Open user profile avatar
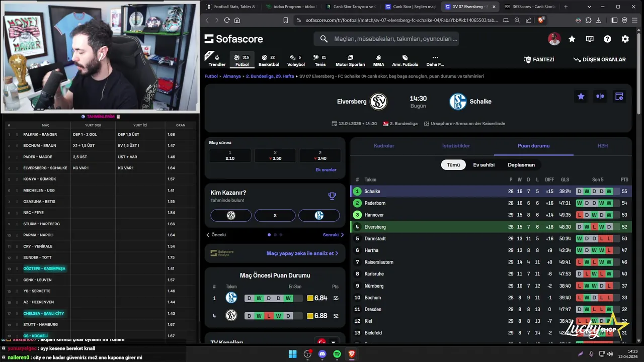The image size is (644, 362). (554, 39)
